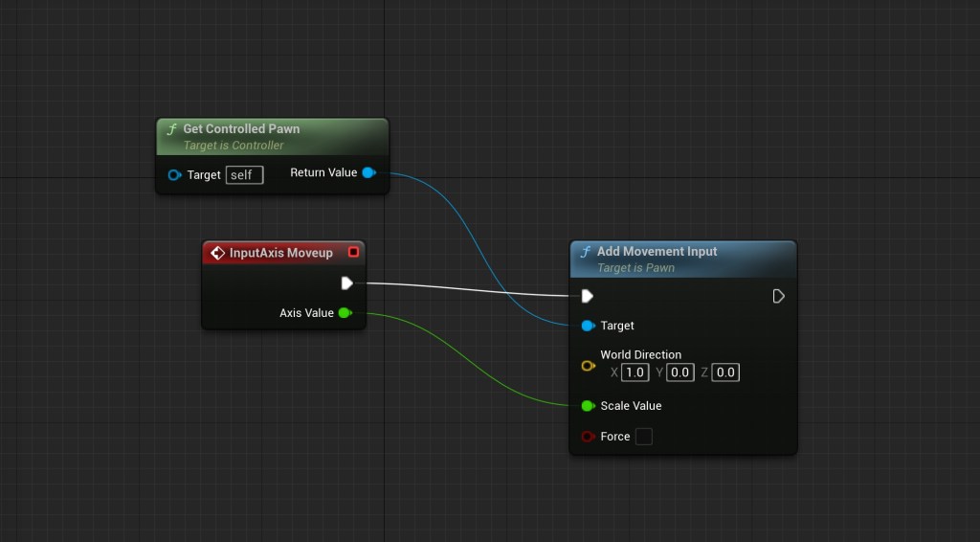
Task: Click the World Direction X value field
Action: pyautogui.click(x=635, y=373)
